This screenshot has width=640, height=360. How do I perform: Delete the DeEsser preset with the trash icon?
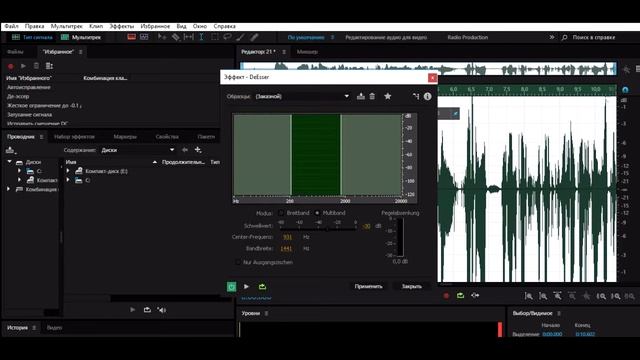(x=372, y=96)
